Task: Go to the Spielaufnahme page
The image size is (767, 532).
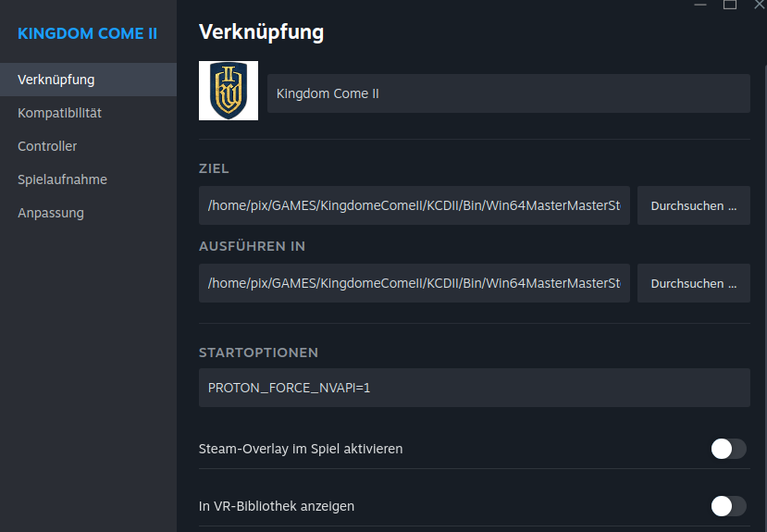Action: tap(62, 179)
